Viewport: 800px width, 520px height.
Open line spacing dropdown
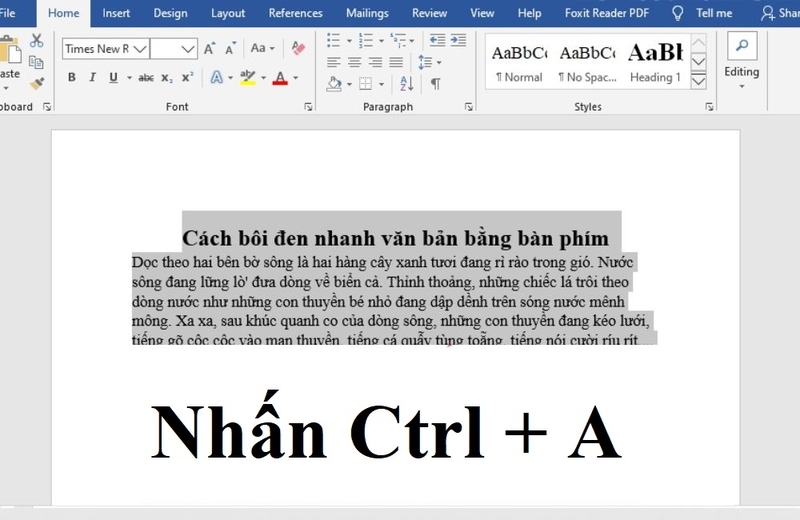coord(430,62)
